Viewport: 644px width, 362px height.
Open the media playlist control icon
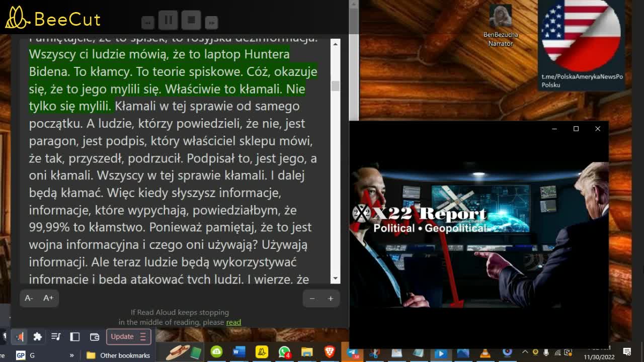(x=56, y=337)
